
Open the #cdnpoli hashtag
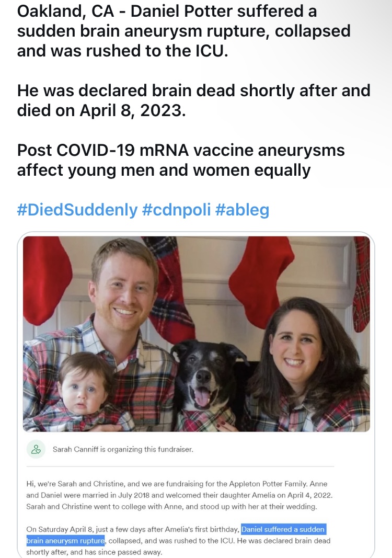pos(176,210)
